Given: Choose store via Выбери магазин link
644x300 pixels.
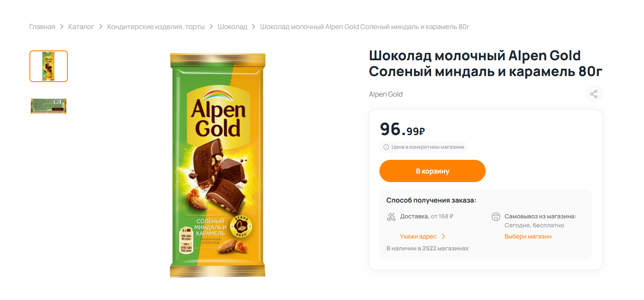Looking at the screenshot, I should [x=528, y=236].
